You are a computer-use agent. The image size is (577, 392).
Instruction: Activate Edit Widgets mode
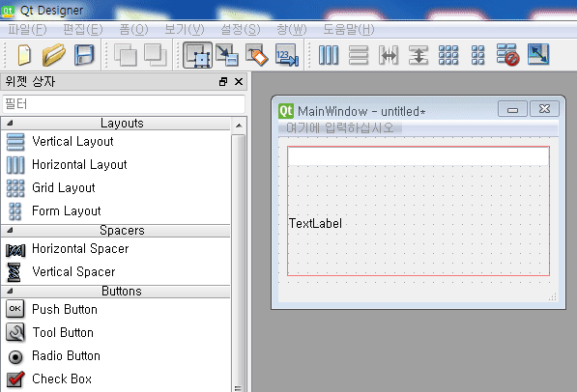(197, 55)
